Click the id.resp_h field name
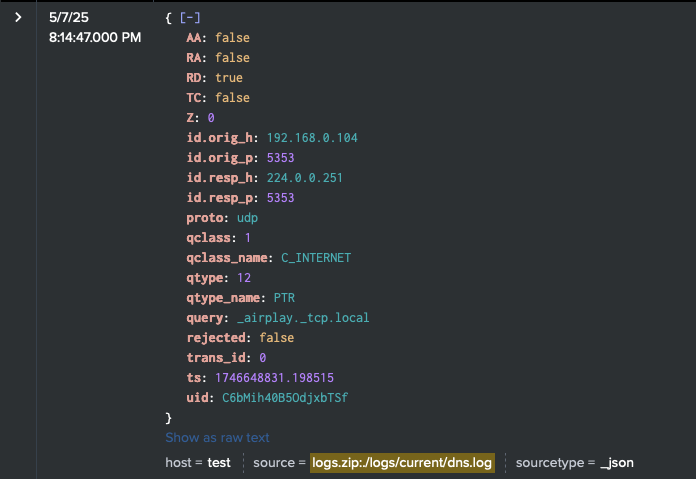This screenshot has height=479, width=696. coord(220,178)
